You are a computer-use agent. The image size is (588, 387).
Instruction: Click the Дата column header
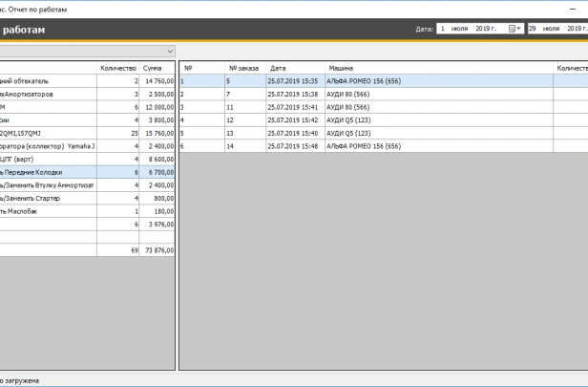[x=296, y=69]
